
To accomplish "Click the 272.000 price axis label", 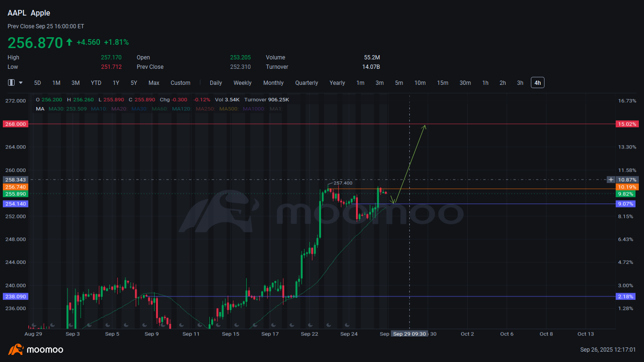I will point(16,101).
